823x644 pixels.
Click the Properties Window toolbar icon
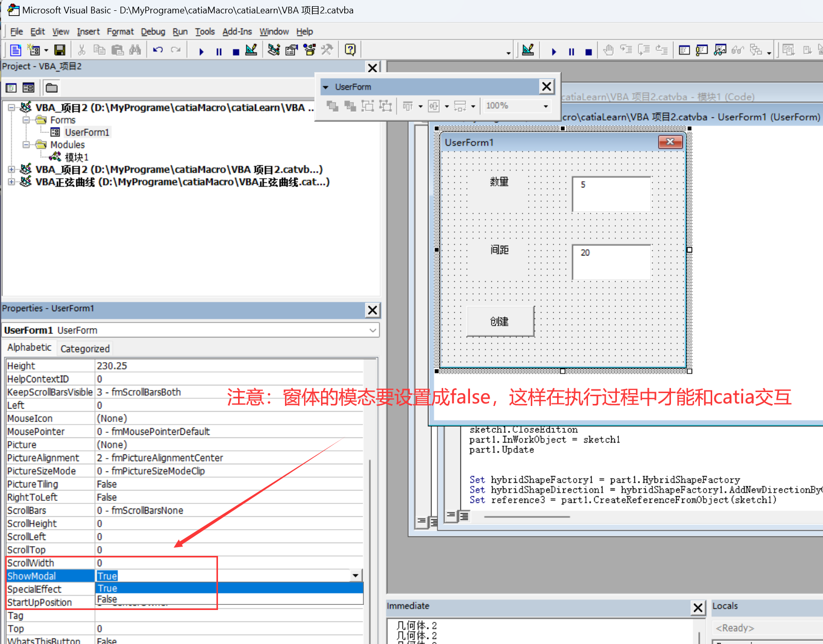pos(292,50)
